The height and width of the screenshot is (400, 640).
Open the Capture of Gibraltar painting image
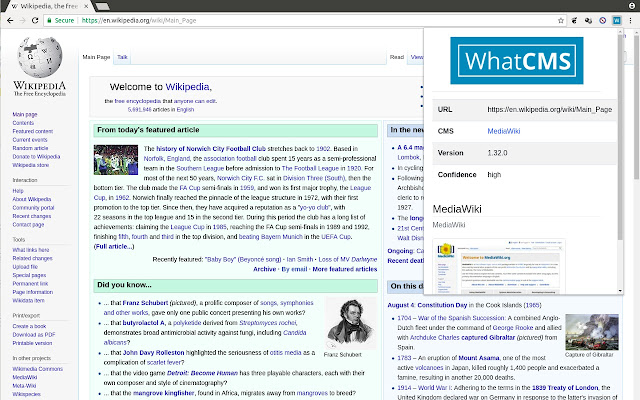click(592, 332)
